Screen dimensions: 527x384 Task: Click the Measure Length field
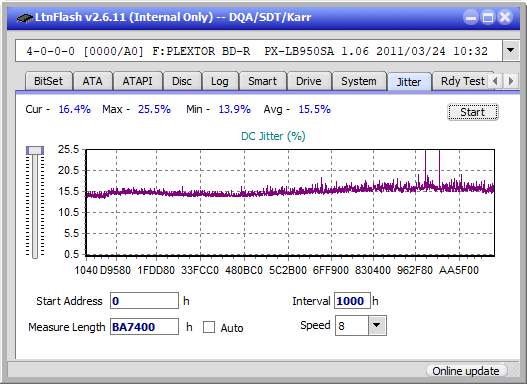pos(145,327)
